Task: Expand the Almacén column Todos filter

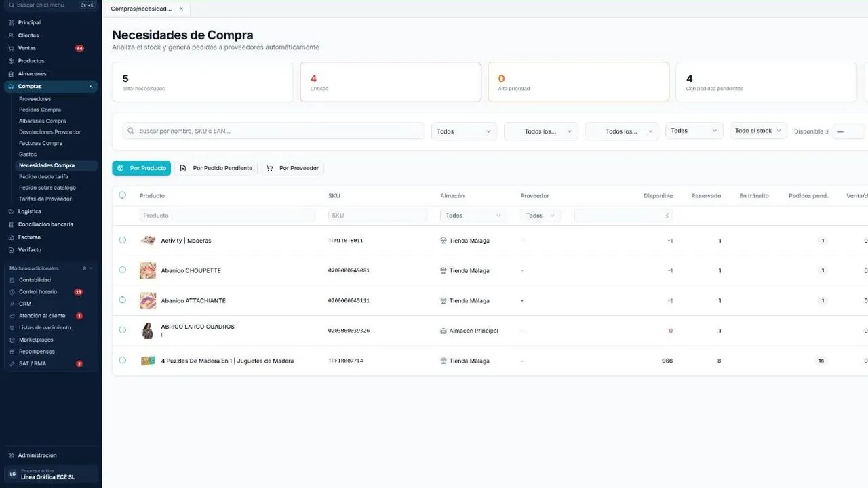Action: click(x=473, y=216)
